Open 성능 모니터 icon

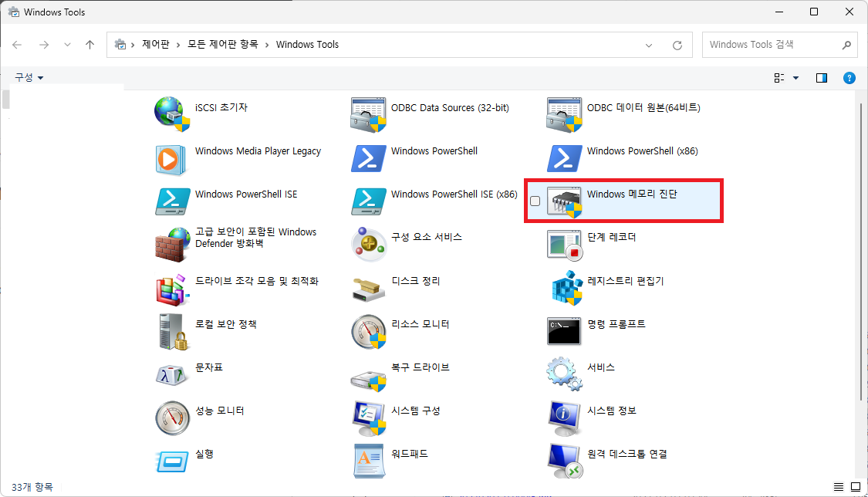[x=172, y=418]
